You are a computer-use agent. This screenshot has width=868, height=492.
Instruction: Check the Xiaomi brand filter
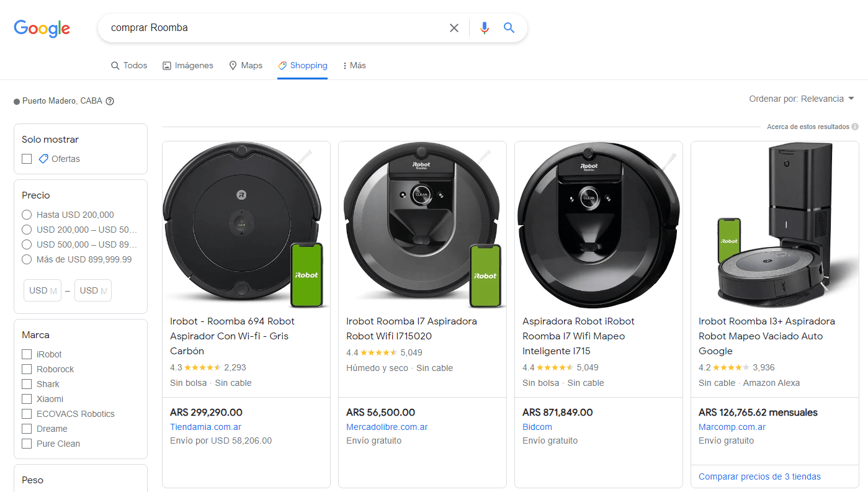(25, 398)
